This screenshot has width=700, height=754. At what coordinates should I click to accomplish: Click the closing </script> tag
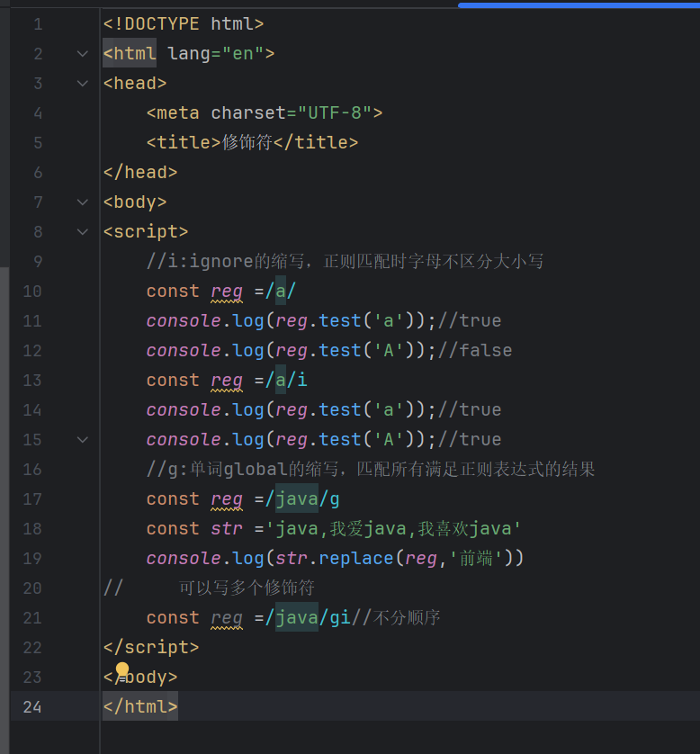(151, 648)
